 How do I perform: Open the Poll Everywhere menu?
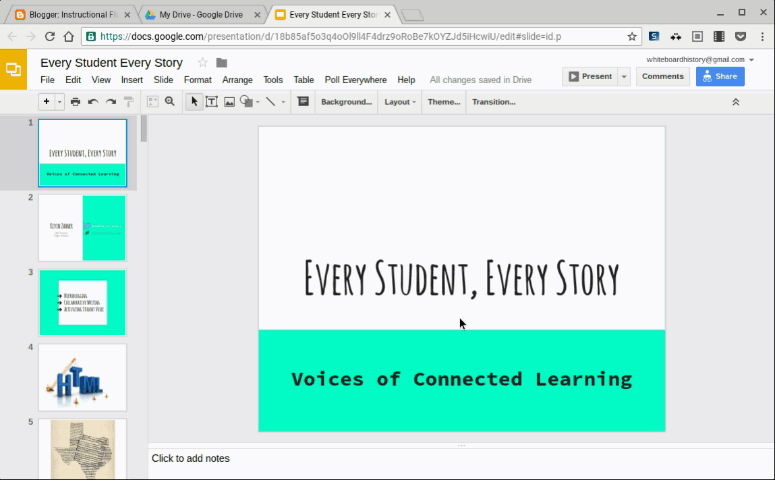click(355, 80)
